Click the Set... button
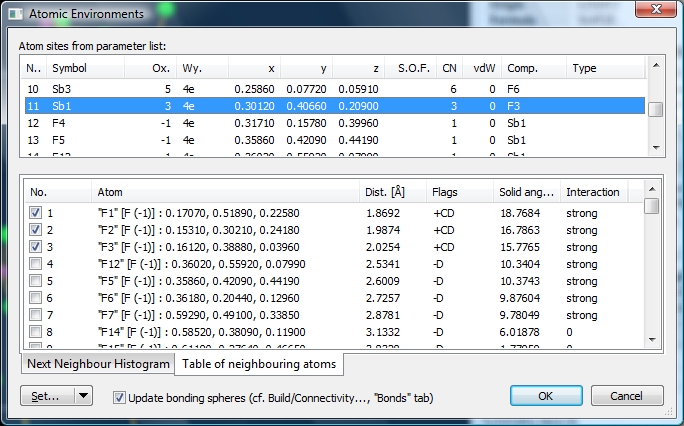 point(47,396)
